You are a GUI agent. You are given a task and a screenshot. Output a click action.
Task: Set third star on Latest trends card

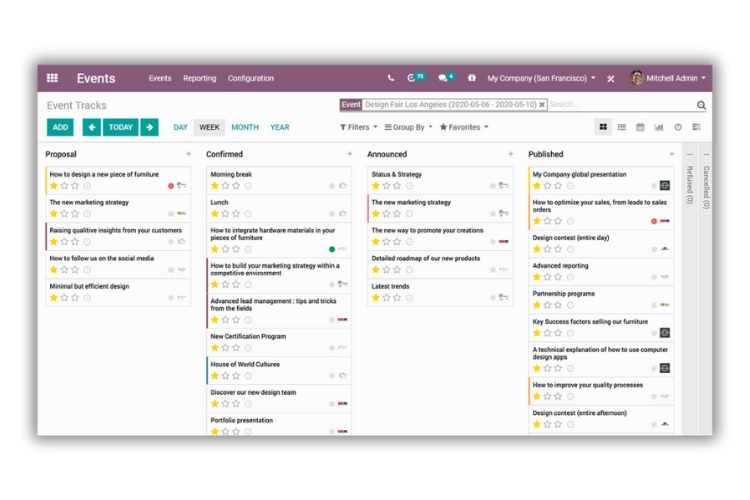tap(397, 298)
